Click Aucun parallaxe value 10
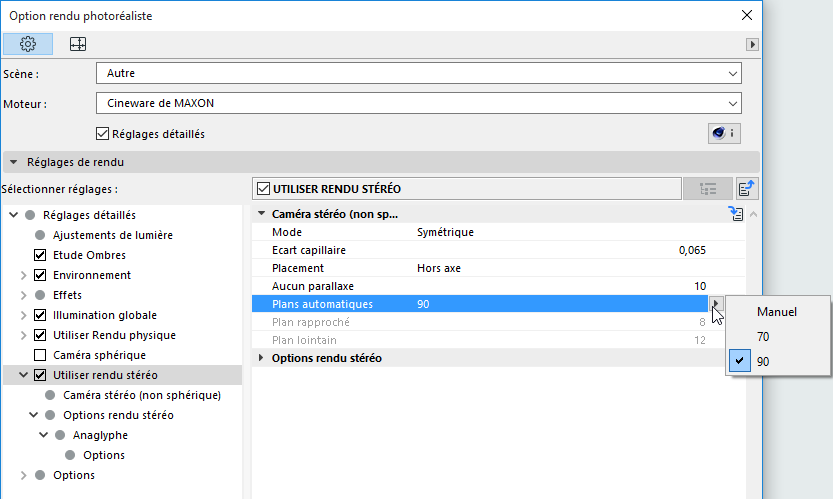The height and width of the screenshot is (499, 833). [x=700, y=286]
